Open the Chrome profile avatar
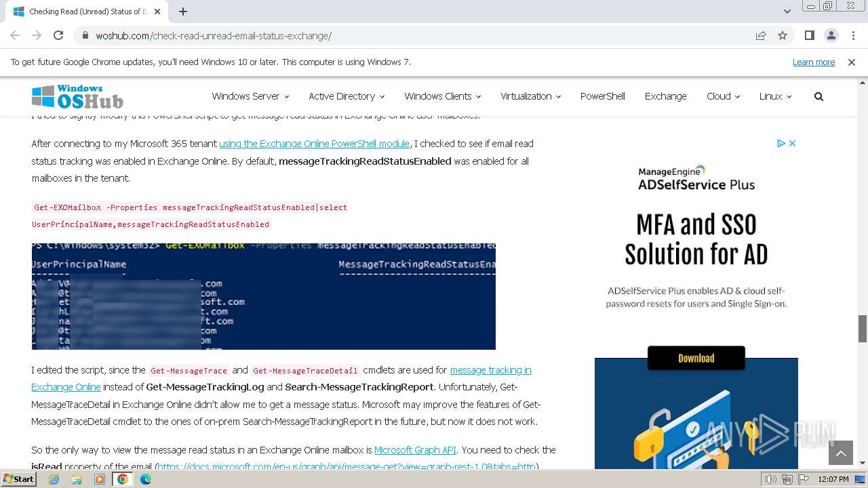 [831, 35]
